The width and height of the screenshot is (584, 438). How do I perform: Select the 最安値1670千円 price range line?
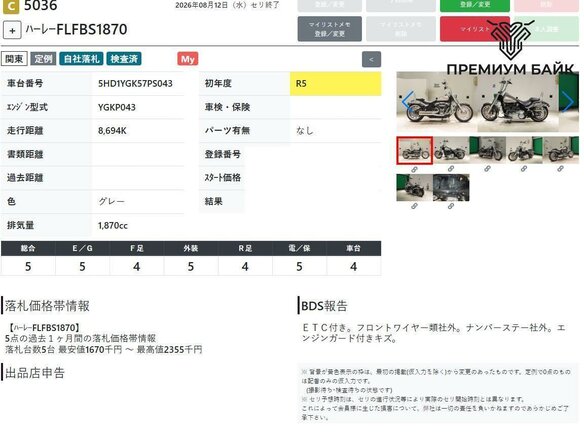pyautogui.click(x=104, y=350)
